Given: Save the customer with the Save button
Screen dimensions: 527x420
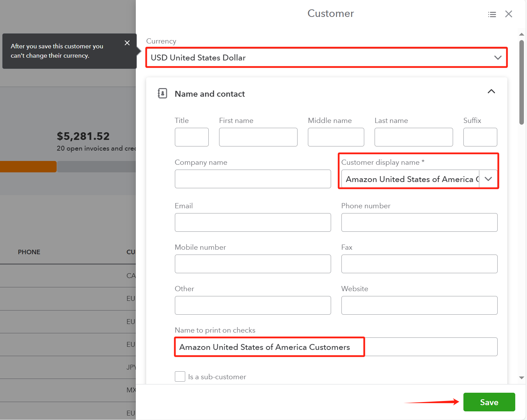Looking at the screenshot, I should (489, 402).
